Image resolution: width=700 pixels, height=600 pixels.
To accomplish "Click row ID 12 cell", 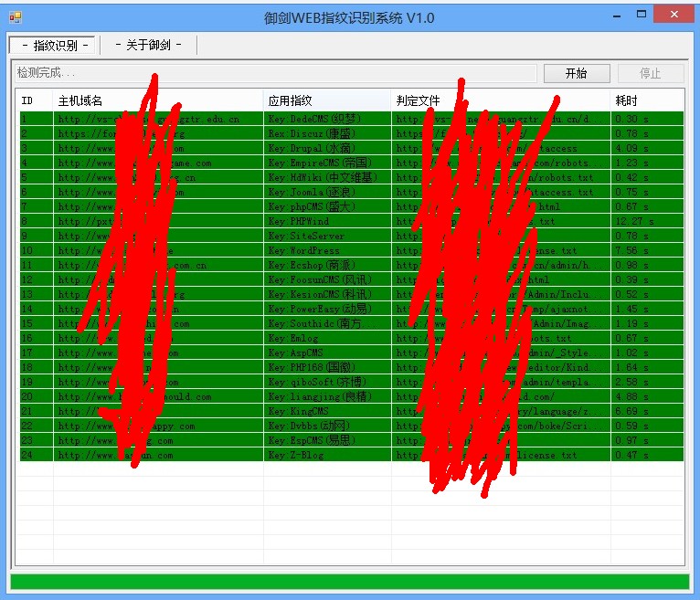I will tap(37, 279).
